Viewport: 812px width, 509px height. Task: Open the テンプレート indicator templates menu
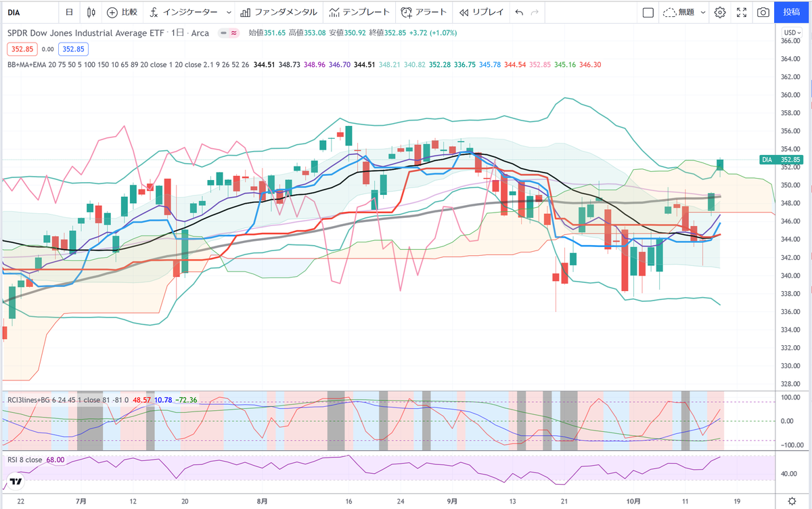tap(359, 12)
